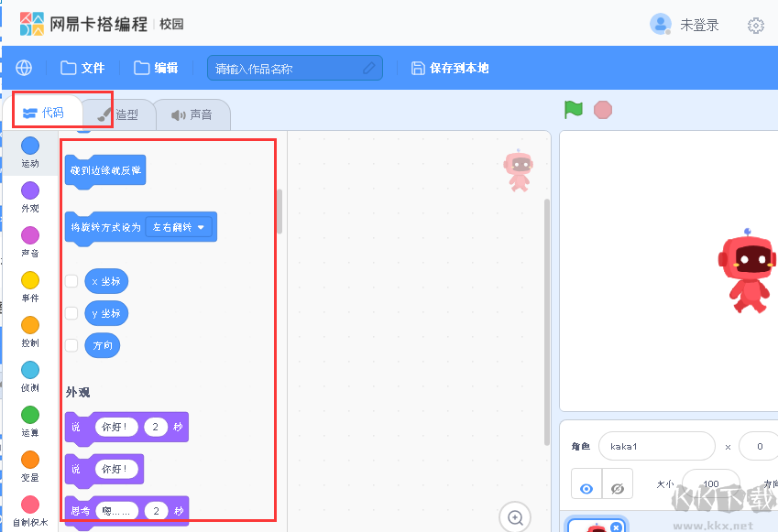The image size is (778, 532).
Task: Select the 侦测 block category
Action: pyautogui.click(x=30, y=377)
